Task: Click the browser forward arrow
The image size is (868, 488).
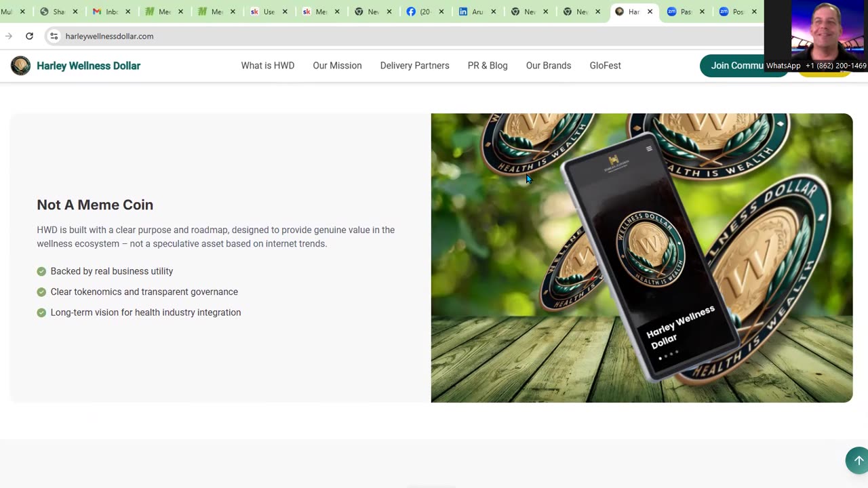Action: tap(9, 36)
